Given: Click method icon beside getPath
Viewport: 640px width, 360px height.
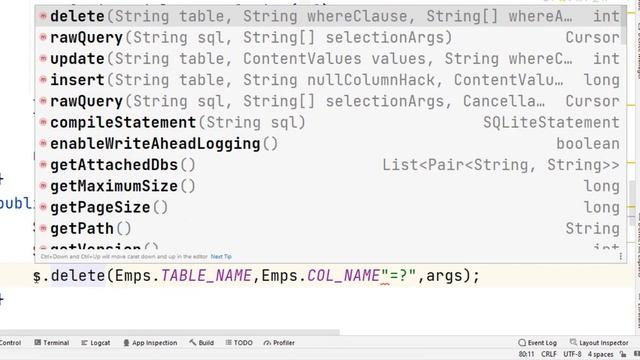Looking at the screenshot, I should pos(43,228).
